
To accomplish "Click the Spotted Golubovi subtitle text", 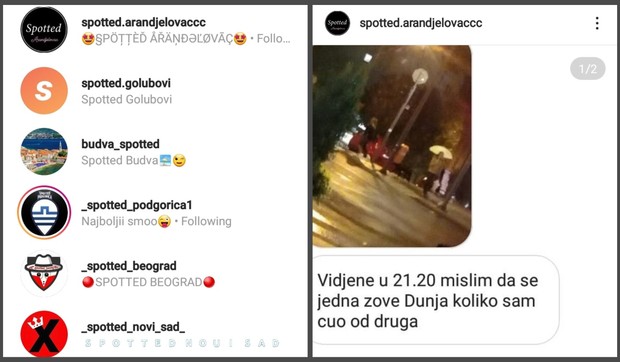I will pyautogui.click(x=127, y=99).
